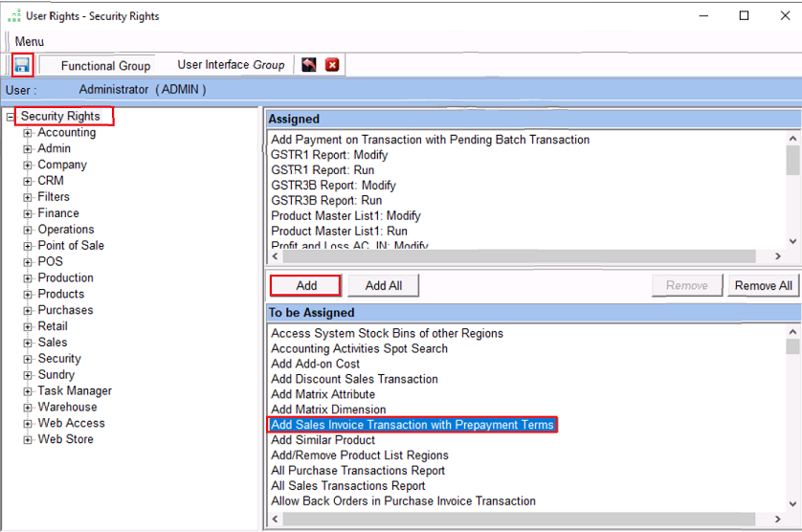Open the Menu item
This screenshot has height=532, width=802.
[x=29, y=42]
